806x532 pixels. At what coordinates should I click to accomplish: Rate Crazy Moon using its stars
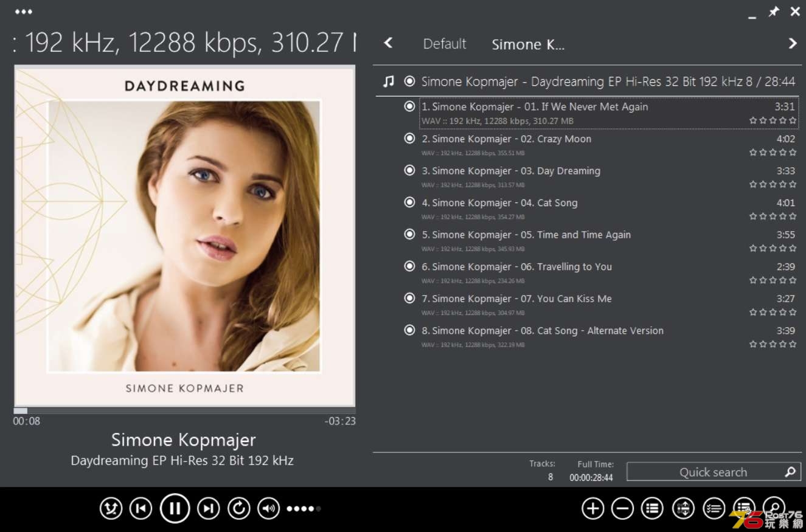click(x=773, y=153)
